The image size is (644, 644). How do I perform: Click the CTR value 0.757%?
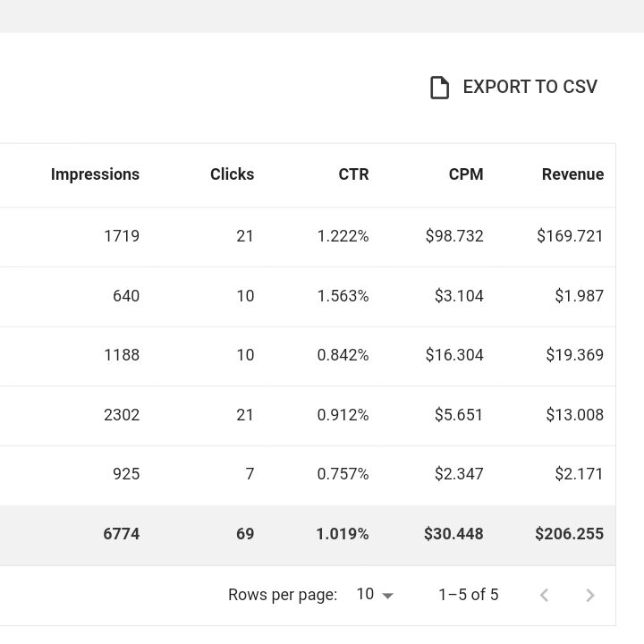tap(343, 474)
